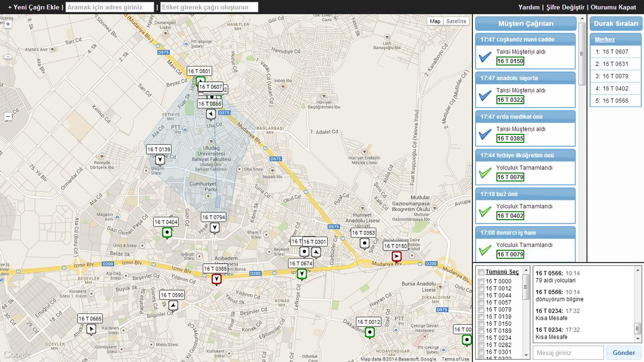Collapse the 17:44 fethiye ilköğretim önü call
Image resolution: width=644 pixels, height=362 pixels.
click(525, 155)
